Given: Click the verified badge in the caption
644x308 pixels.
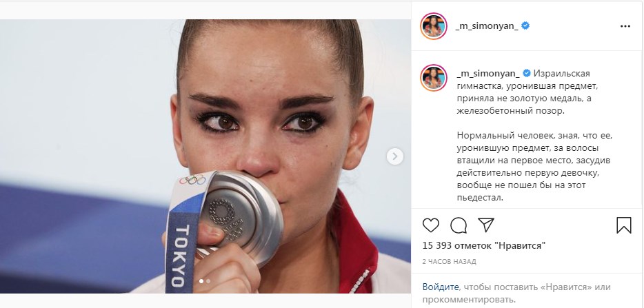Looking at the screenshot, I should (x=527, y=74).
